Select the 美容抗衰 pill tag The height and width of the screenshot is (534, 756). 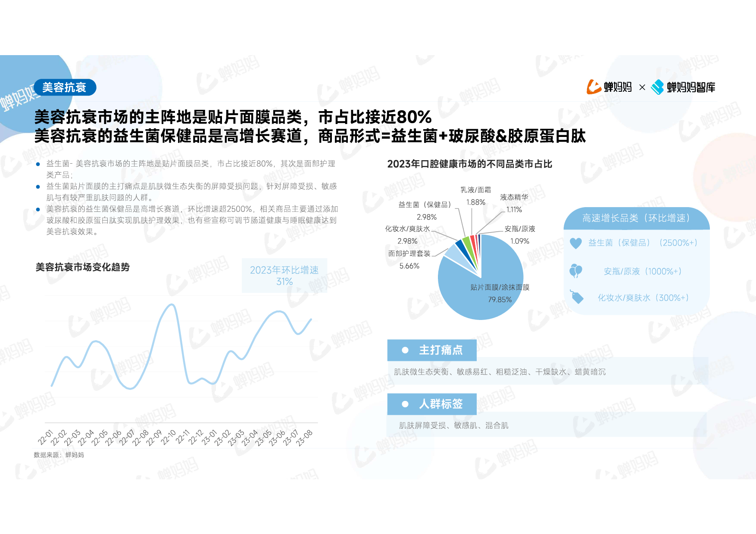pyautogui.click(x=65, y=87)
